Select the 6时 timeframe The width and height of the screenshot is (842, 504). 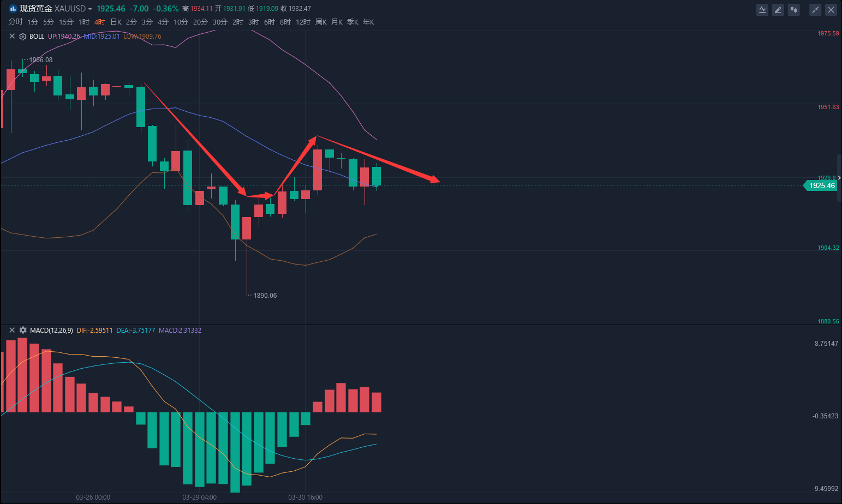pyautogui.click(x=270, y=22)
